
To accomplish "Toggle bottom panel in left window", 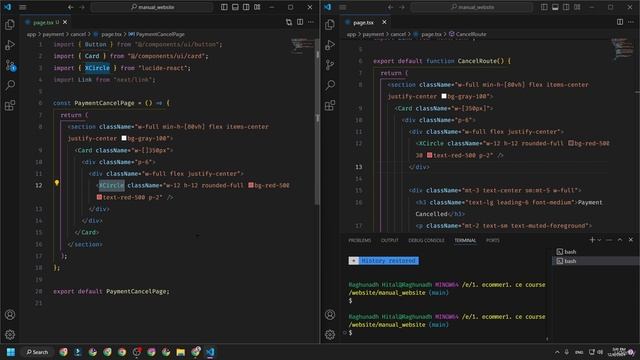I will pos(235,7).
